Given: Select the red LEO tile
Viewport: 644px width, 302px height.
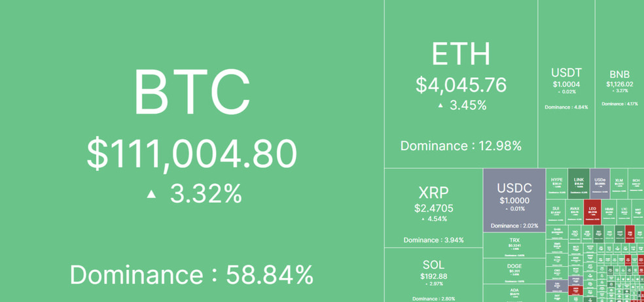Looking at the screenshot, I should coord(592,211).
